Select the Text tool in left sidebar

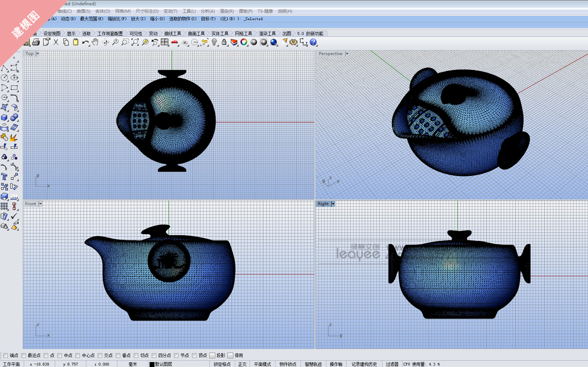pyautogui.click(x=4, y=177)
